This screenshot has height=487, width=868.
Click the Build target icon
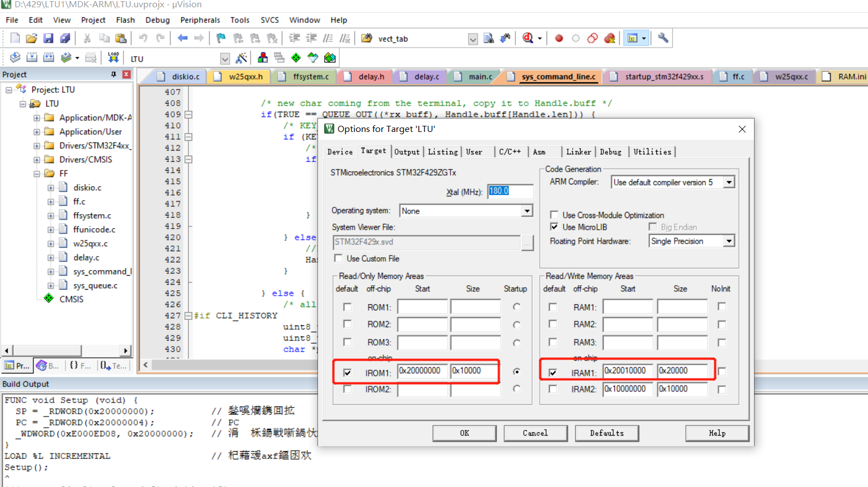(32, 58)
